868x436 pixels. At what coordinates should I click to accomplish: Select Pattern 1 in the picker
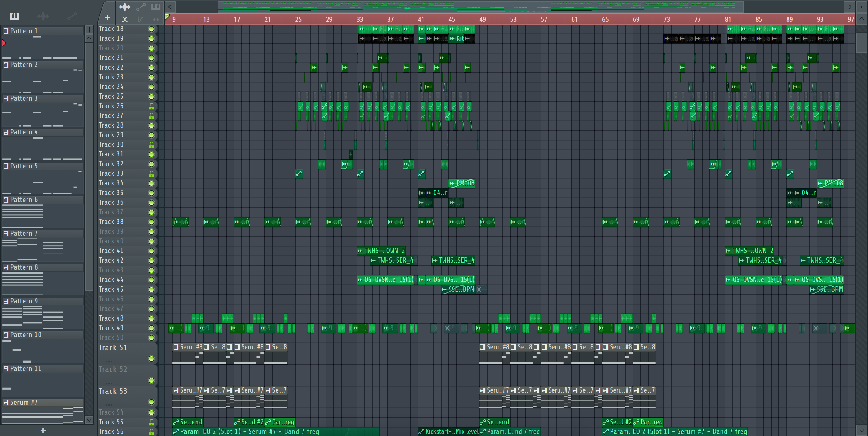click(43, 31)
